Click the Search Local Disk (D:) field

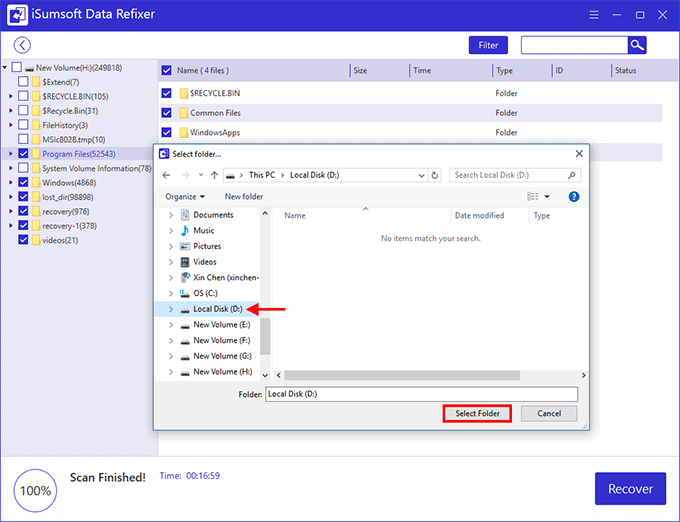point(515,175)
